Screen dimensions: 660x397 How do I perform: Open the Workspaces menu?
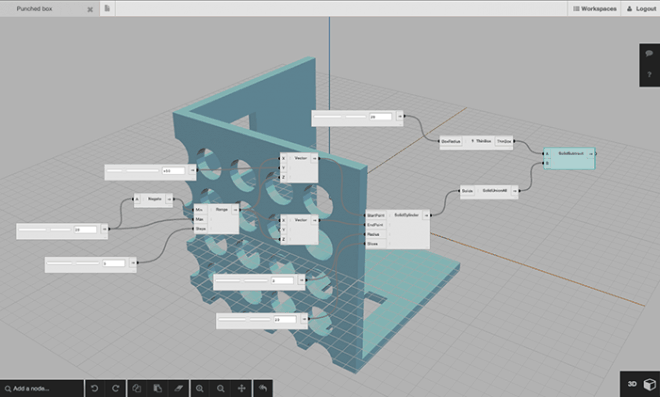(594, 8)
